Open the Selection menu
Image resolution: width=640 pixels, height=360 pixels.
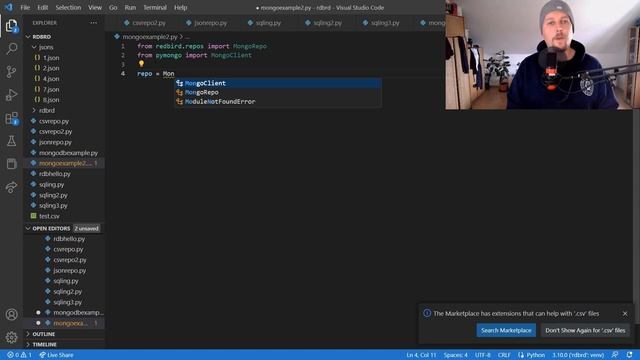[68, 7]
